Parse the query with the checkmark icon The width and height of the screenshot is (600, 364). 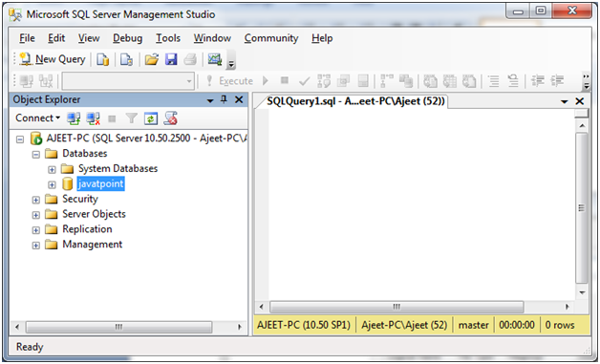304,81
